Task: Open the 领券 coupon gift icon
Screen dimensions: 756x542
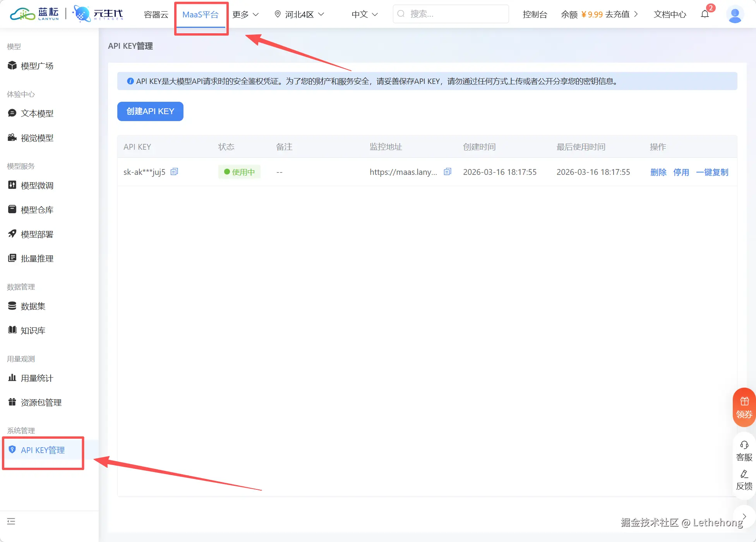Action: pyautogui.click(x=744, y=407)
